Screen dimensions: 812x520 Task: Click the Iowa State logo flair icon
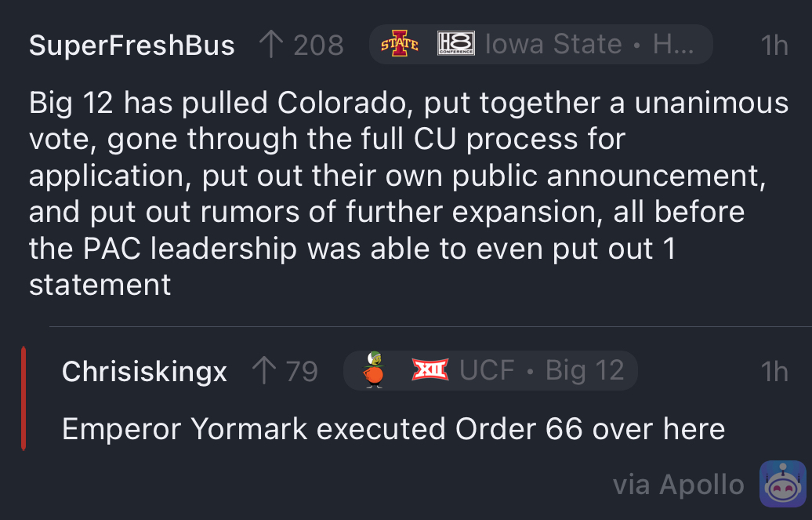[399, 44]
